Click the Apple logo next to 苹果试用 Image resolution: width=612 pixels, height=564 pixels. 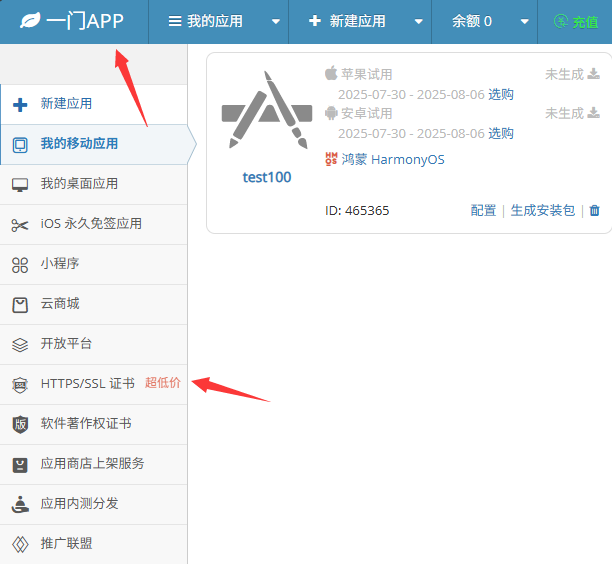tap(331, 73)
